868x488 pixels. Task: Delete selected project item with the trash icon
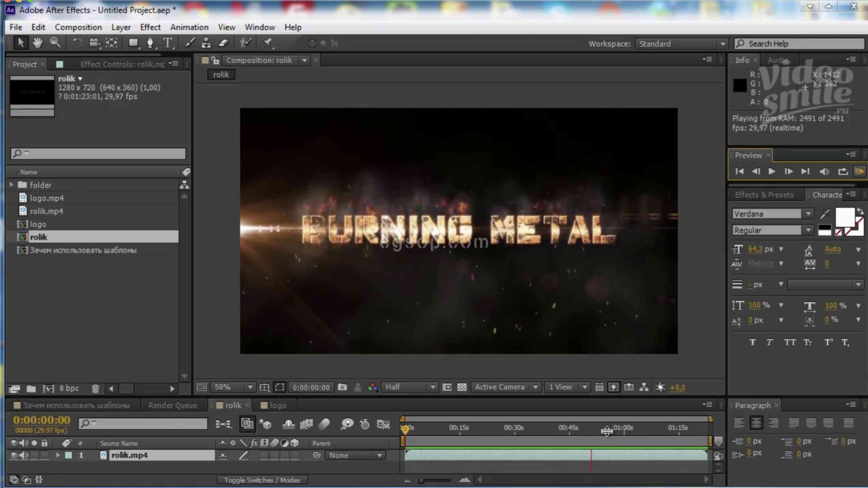coord(95,389)
